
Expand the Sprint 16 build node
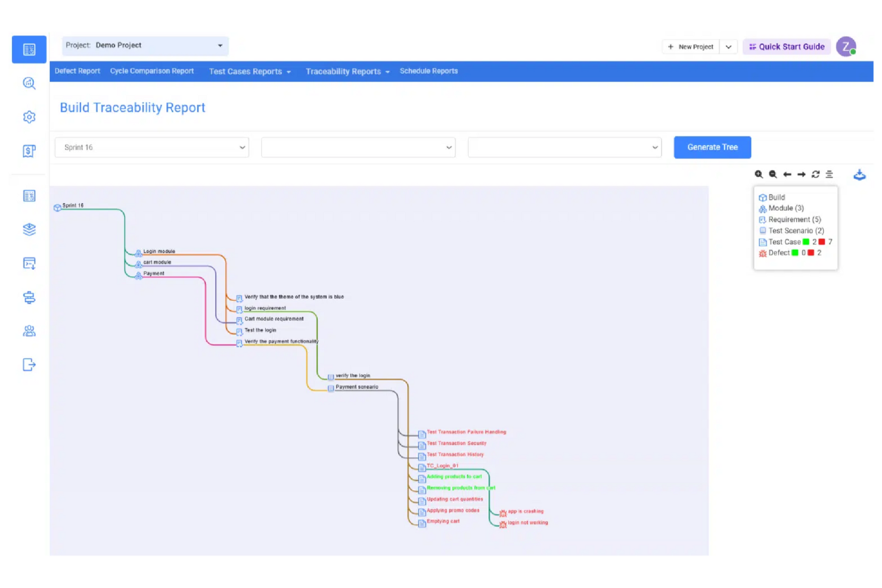pos(57,207)
